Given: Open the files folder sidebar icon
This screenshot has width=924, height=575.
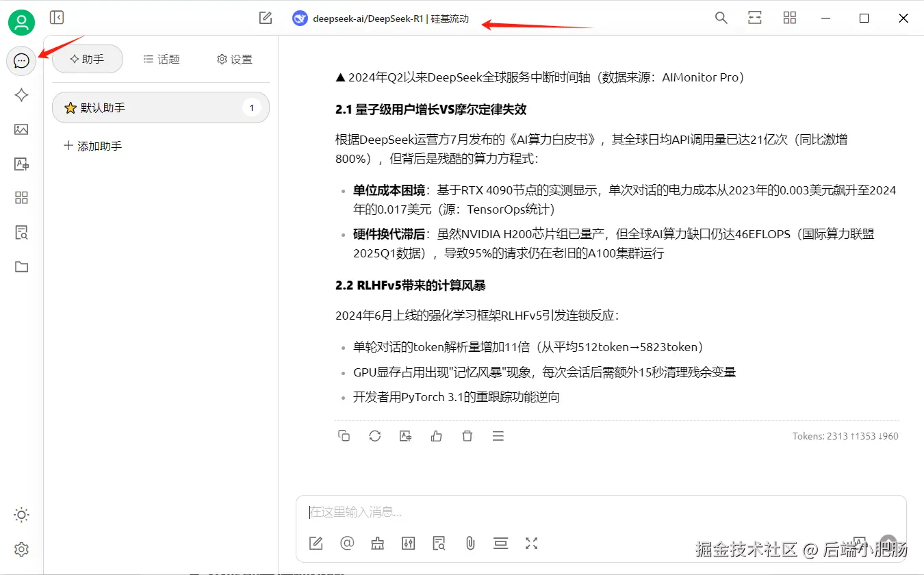Looking at the screenshot, I should point(21,266).
